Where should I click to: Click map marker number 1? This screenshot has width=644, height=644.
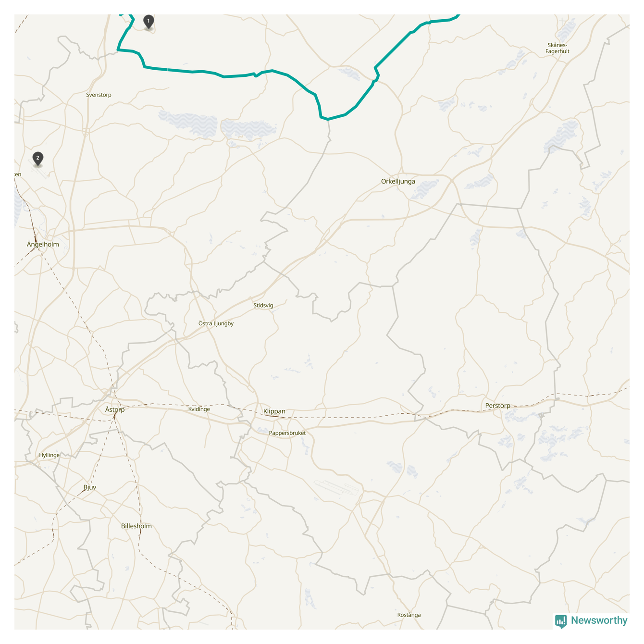point(149,22)
